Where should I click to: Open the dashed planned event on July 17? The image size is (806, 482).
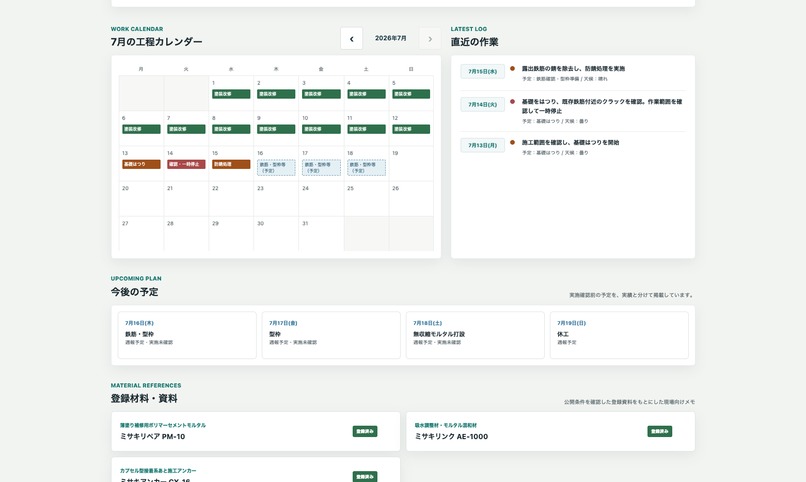point(321,168)
